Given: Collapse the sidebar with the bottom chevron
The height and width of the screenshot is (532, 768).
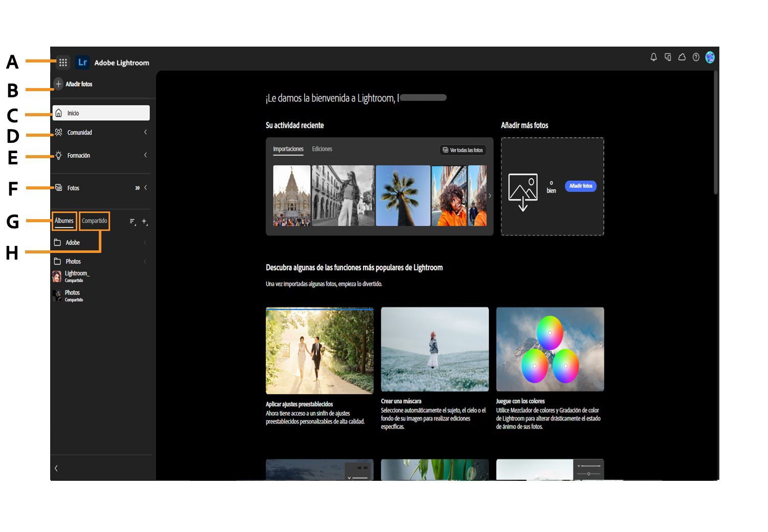Looking at the screenshot, I should tap(56, 467).
